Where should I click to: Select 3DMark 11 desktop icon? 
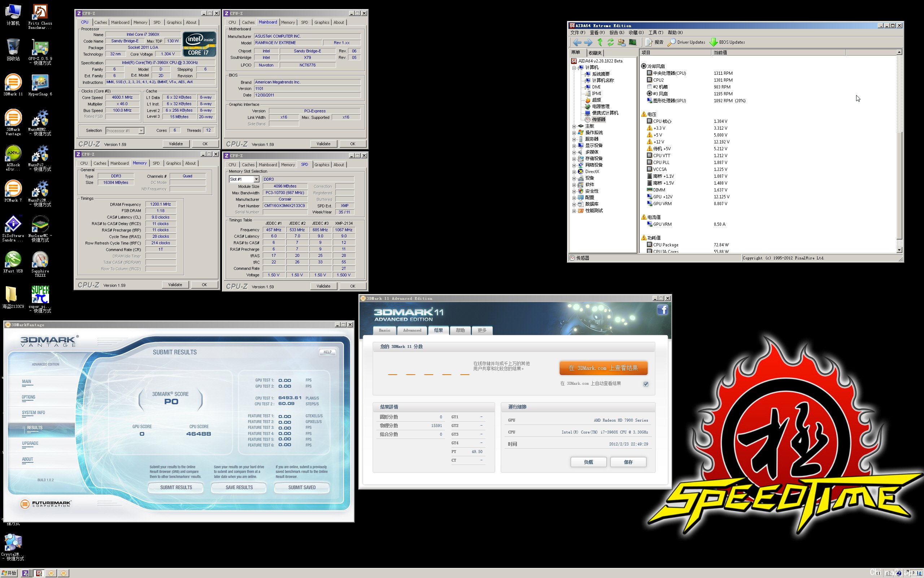(13, 85)
